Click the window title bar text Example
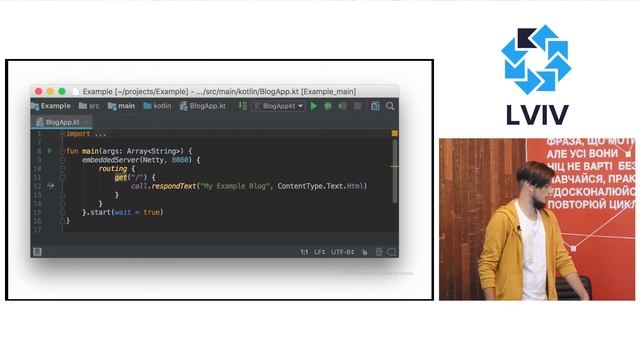 97,91
